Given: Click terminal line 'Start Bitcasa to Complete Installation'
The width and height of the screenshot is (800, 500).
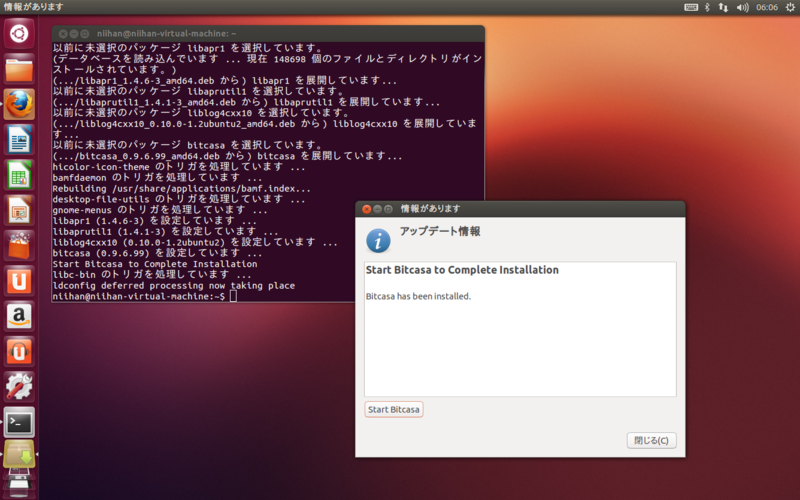Looking at the screenshot, I should coord(155,264).
